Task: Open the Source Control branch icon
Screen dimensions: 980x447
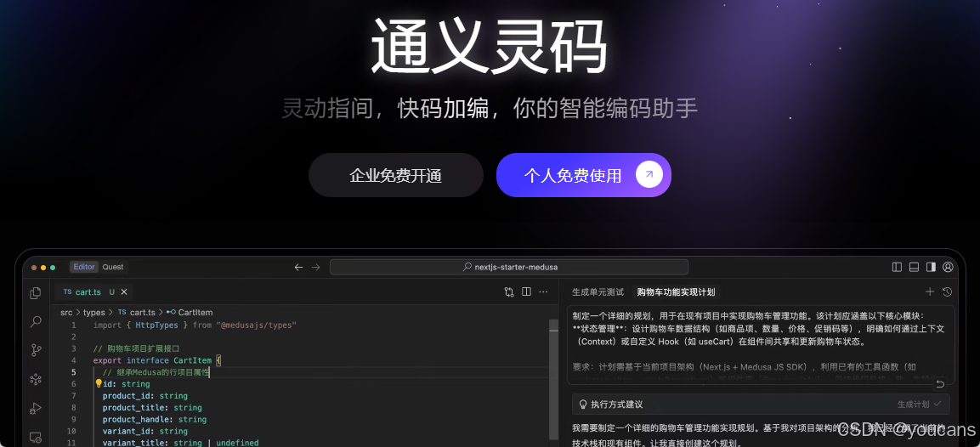Action: (36, 350)
